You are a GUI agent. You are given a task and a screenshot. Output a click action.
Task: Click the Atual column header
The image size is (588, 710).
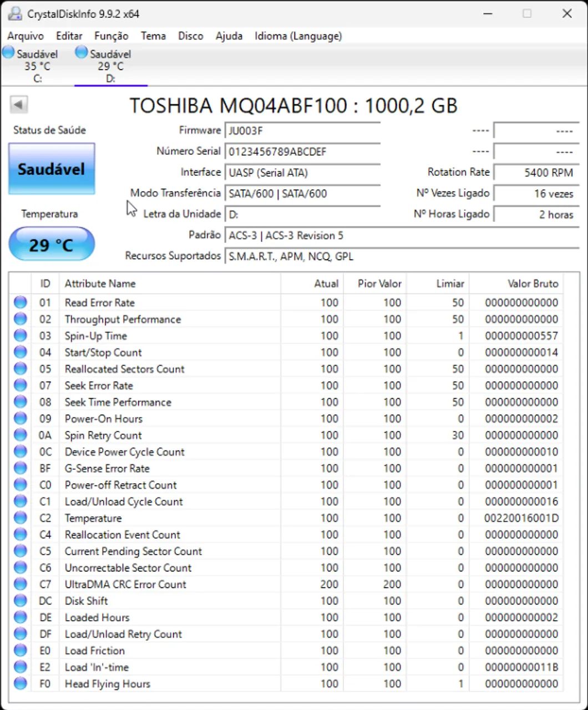tap(312, 283)
